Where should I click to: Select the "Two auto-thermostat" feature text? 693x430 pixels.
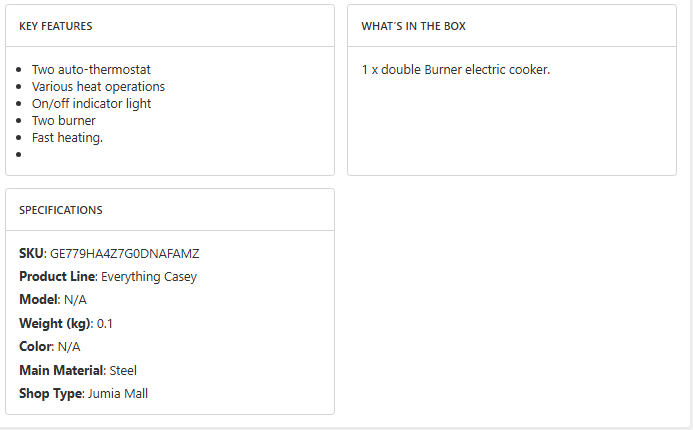[x=91, y=70]
